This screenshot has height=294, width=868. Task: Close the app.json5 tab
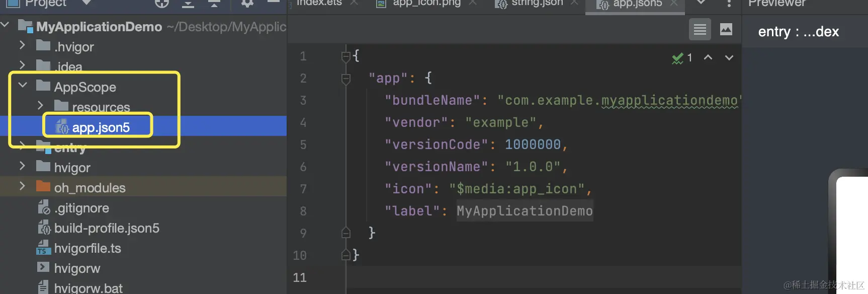[x=674, y=4]
